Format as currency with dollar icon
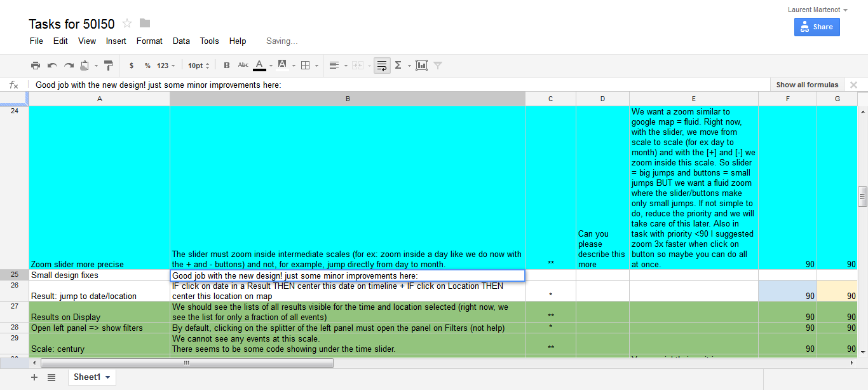This screenshot has width=868, height=390. click(132, 66)
